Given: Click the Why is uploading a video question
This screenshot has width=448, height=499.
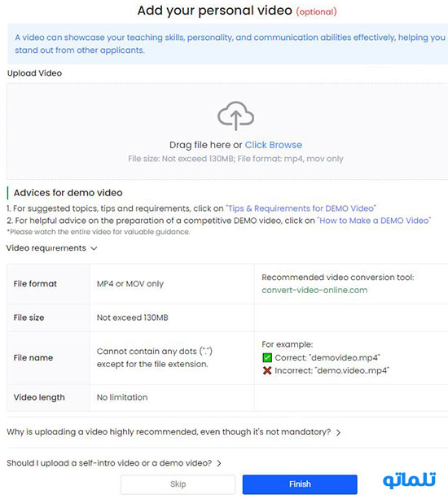Looking at the screenshot, I should [x=169, y=432].
